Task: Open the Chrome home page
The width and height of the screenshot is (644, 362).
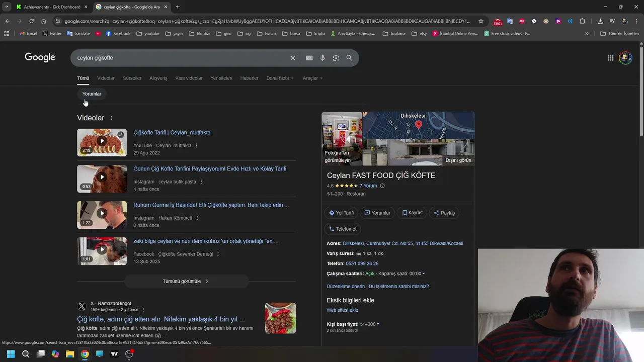Action: point(43,21)
